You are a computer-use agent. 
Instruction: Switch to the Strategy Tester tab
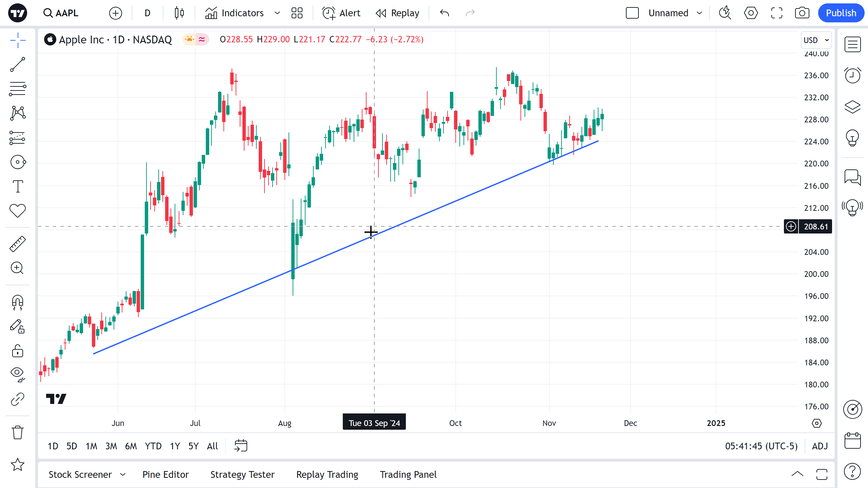(x=242, y=474)
